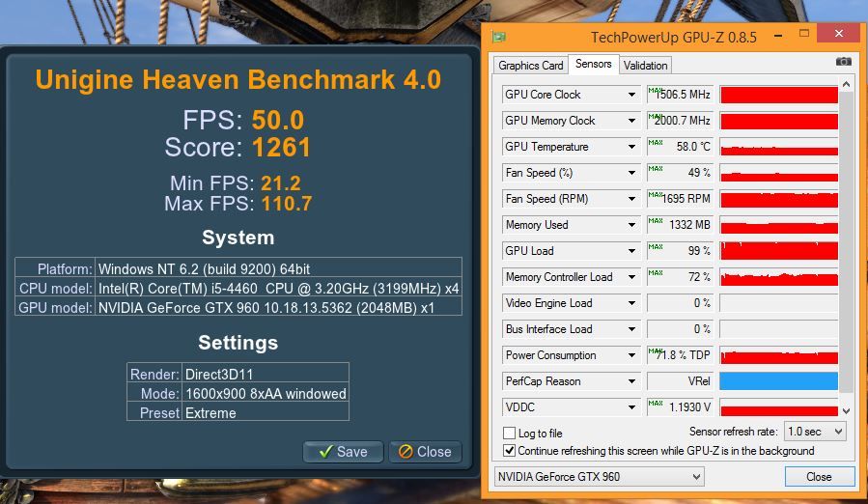Click the GPU Memory Clock value 2000.7 MHz

[x=681, y=121]
